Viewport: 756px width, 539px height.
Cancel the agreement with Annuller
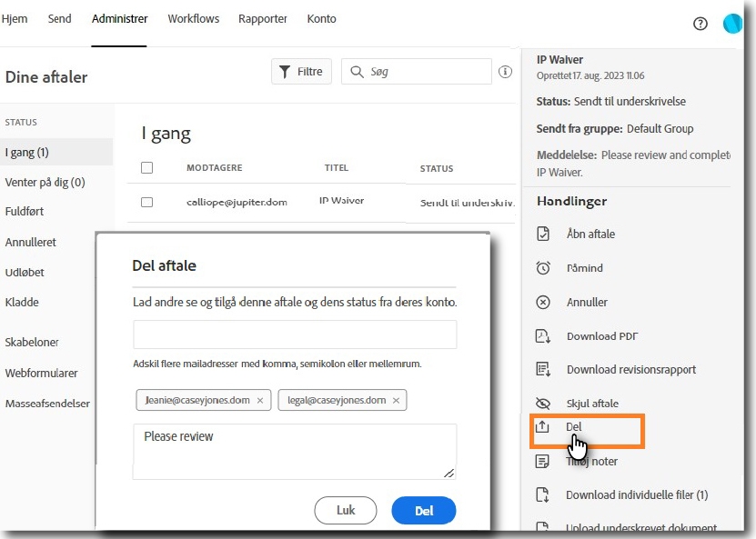coord(589,302)
